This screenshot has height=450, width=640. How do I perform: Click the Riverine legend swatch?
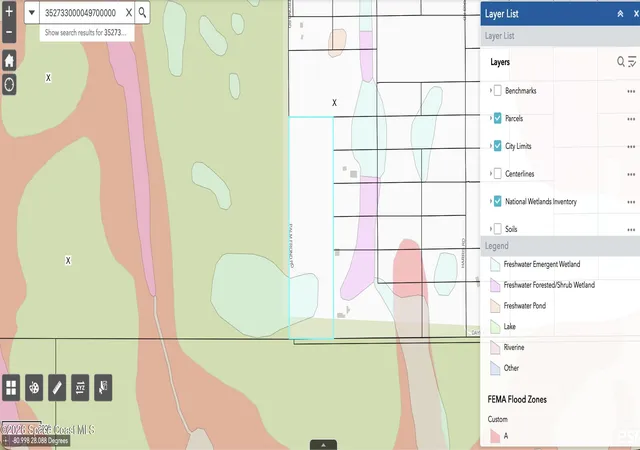495,348
